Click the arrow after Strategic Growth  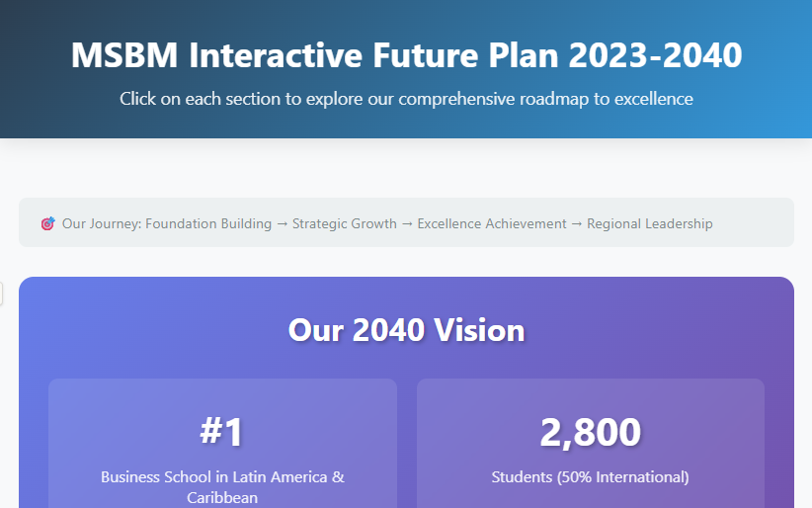coord(407,223)
